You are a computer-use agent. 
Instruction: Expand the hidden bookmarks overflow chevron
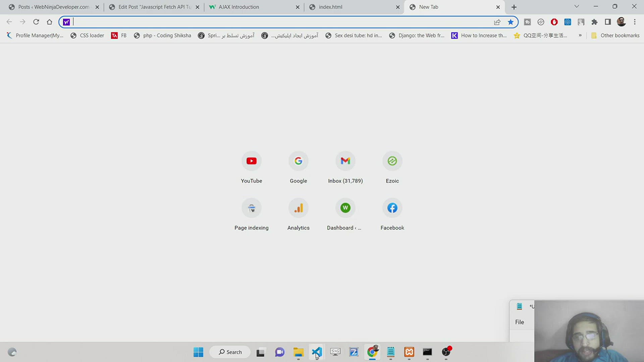click(580, 36)
